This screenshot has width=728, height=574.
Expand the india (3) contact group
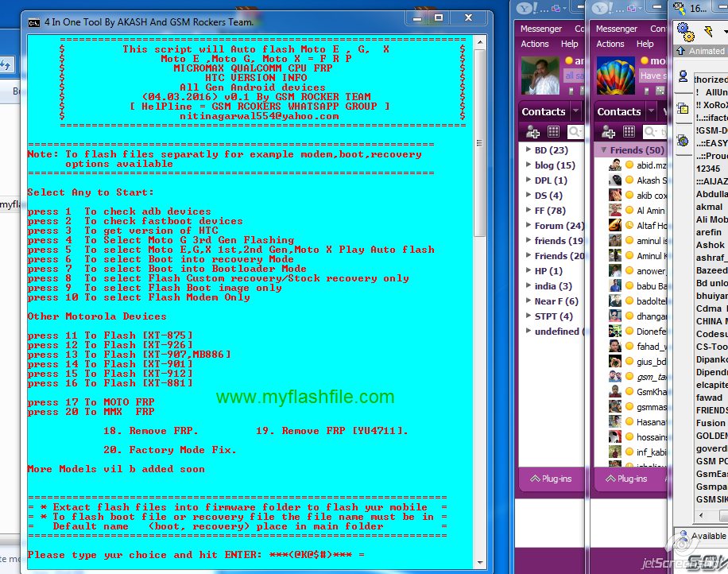(x=529, y=285)
